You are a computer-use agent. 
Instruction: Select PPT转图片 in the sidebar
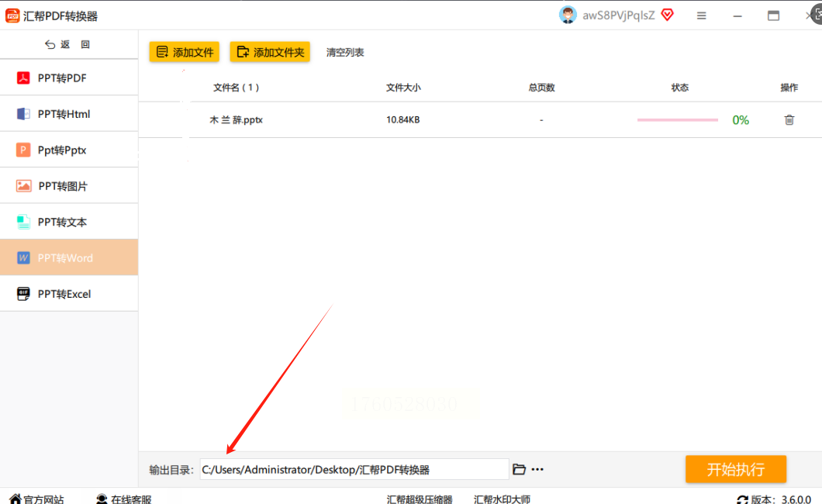point(69,186)
